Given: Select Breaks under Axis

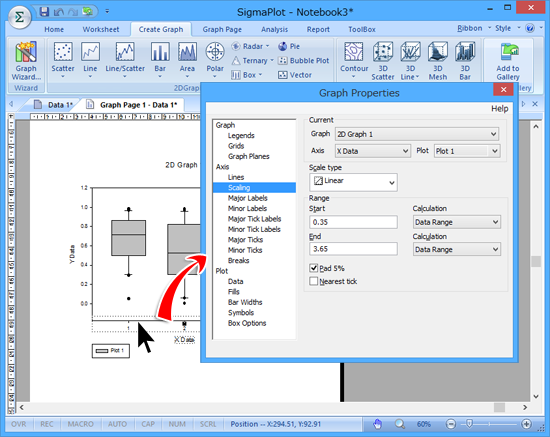Looking at the screenshot, I should [x=239, y=261].
